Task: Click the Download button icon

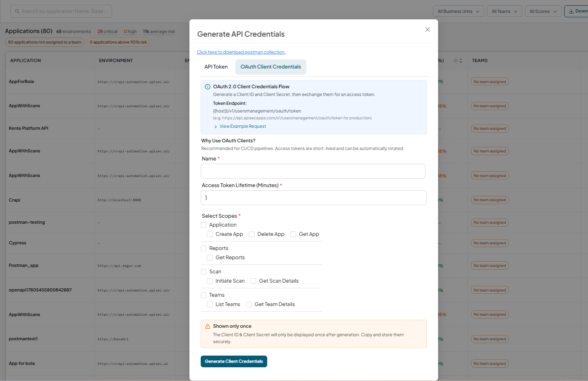Action: (x=571, y=11)
